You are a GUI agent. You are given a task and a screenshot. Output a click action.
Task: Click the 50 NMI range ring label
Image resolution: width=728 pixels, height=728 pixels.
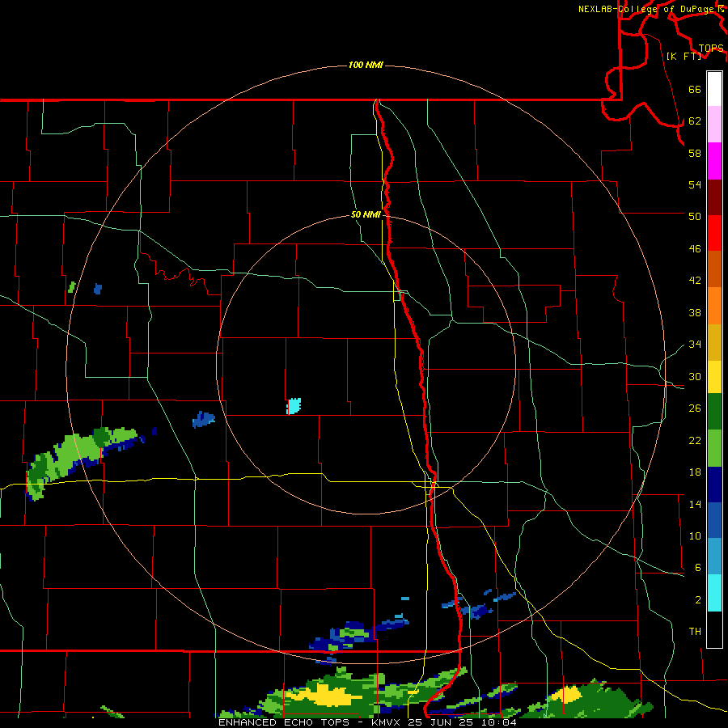[366, 214]
